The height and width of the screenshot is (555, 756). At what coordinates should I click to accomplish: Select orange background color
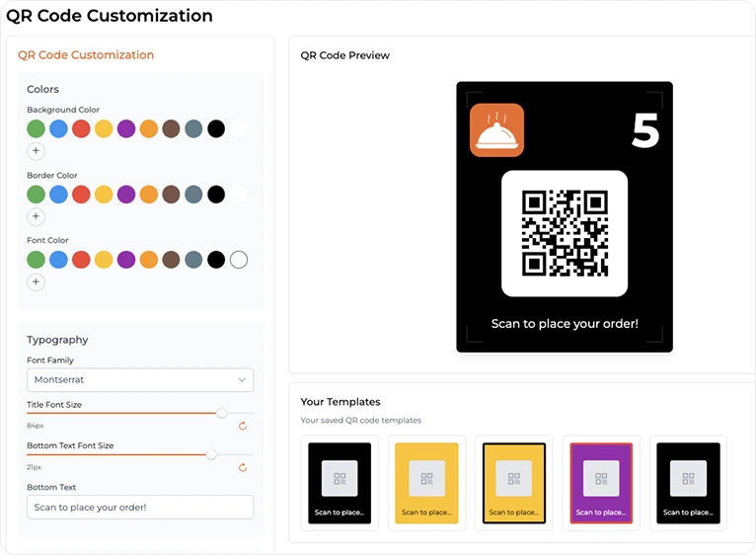point(148,128)
